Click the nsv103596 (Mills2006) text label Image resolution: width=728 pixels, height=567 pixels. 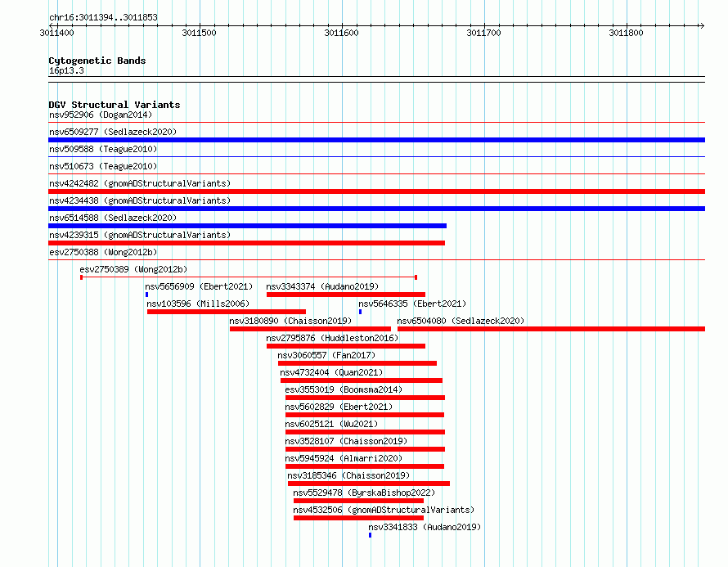[x=198, y=304]
